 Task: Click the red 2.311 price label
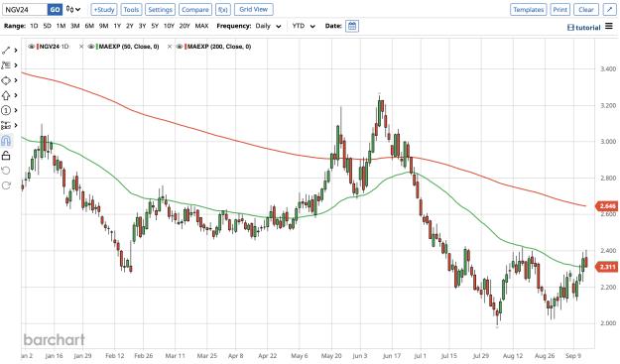click(x=607, y=267)
